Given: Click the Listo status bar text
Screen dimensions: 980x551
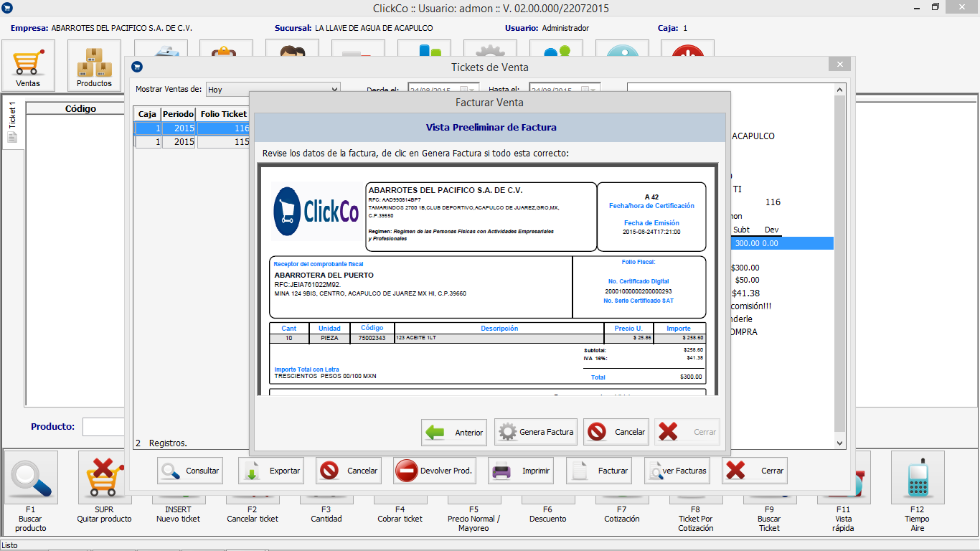Looking at the screenshot, I should point(9,545).
